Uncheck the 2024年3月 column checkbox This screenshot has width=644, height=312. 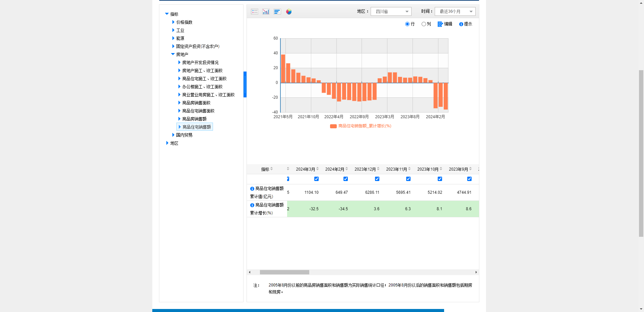tap(316, 179)
